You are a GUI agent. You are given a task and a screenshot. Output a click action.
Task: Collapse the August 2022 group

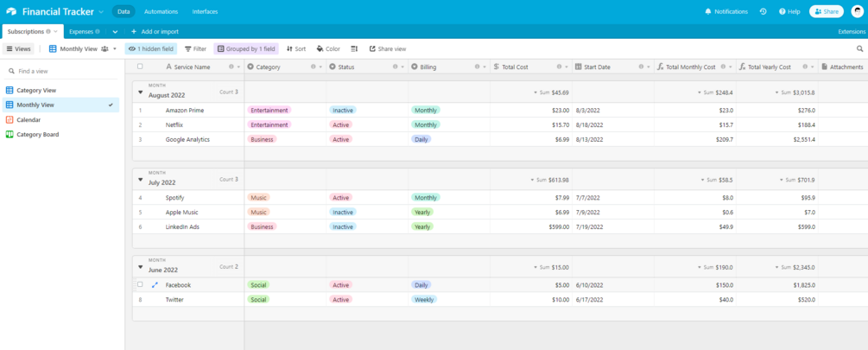140,92
